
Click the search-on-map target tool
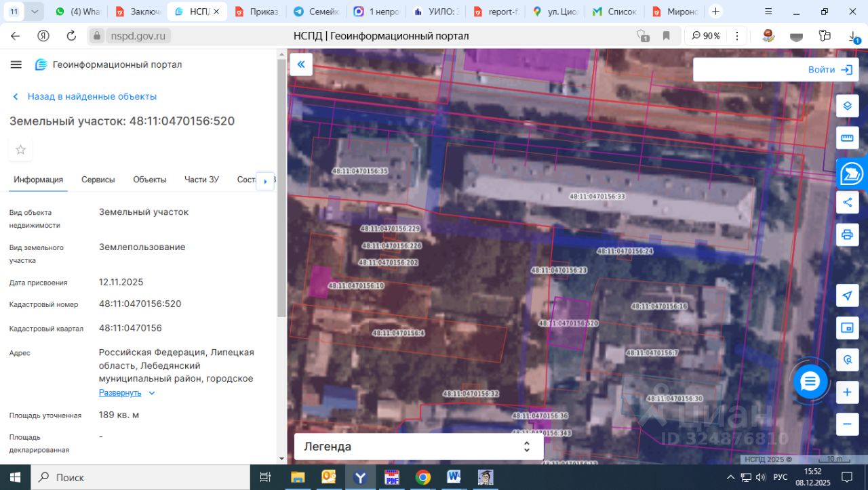point(847,359)
